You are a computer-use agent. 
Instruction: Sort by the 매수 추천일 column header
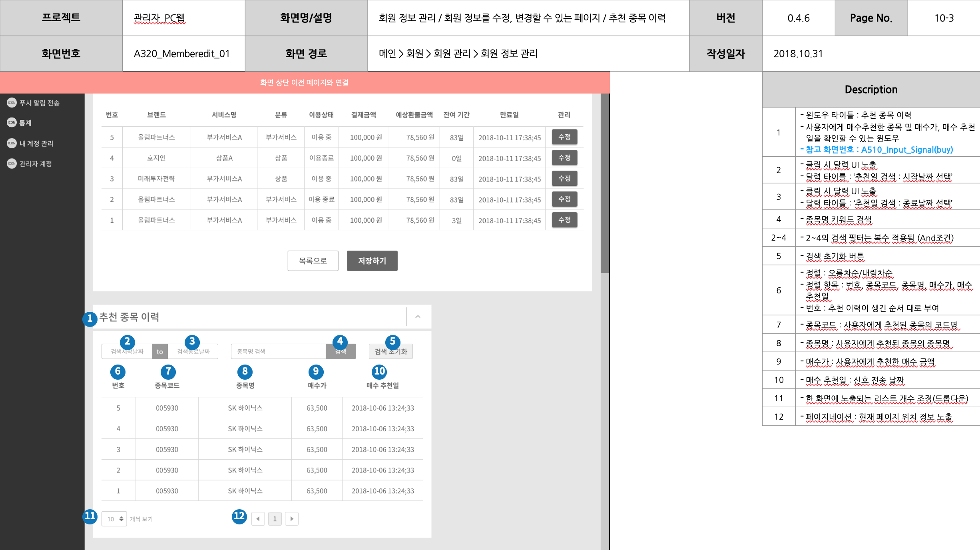[x=382, y=385]
